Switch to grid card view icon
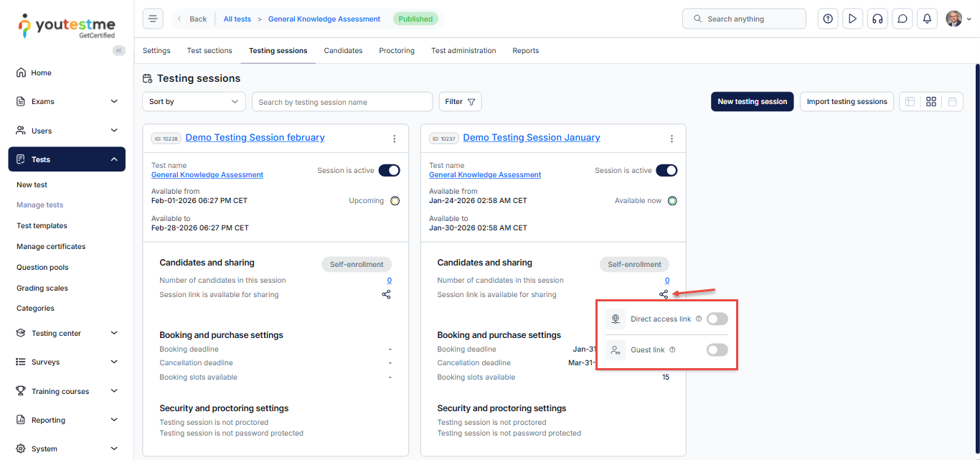Viewport: 980px width, 460px height. 930,102
